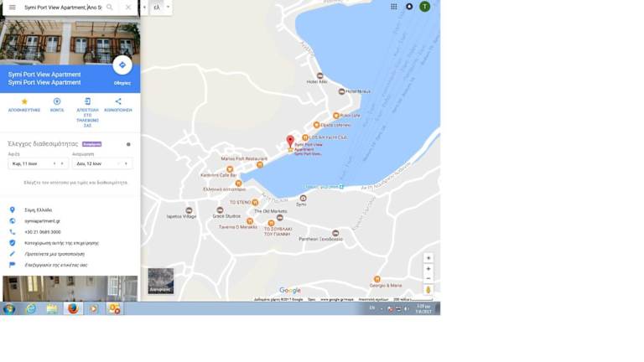The width and height of the screenshot is (644, 362).
Task: Open the ελ language dropdown
Action: click(161, 8)
